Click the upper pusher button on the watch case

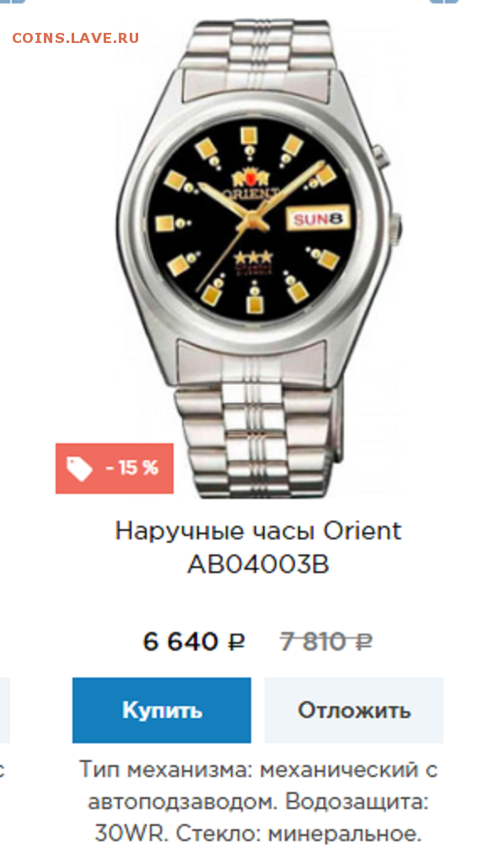pyautogui.click(x=381, y=156)
